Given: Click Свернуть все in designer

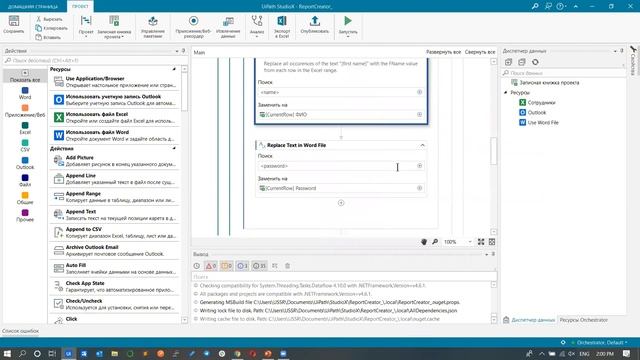Looking at the screenshot, I should (x=480, y=52).
